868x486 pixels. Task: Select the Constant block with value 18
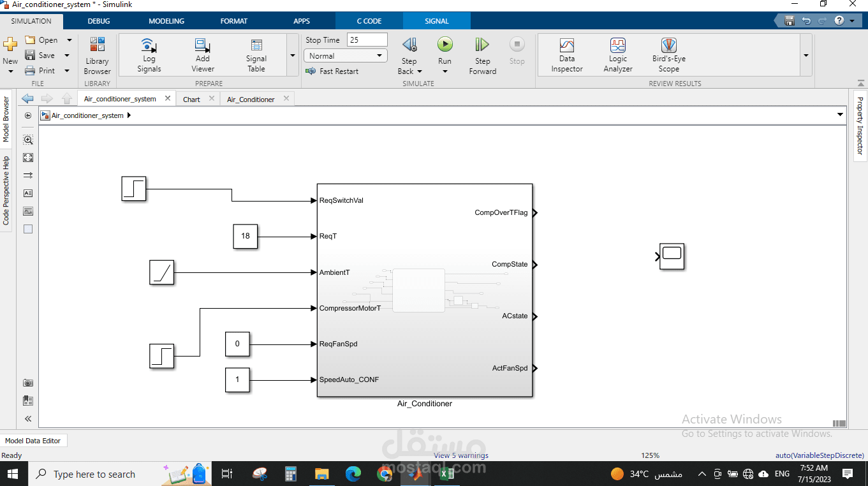pyautogui.click(x=246, y=236)
